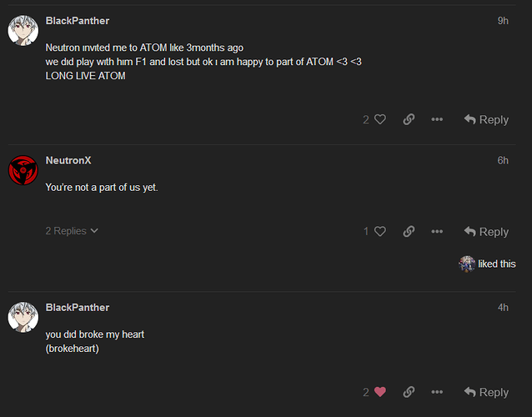Unlike BlackPanther's brokeheart post via pink heart
This screenshot has height=417, width=532.
[380, 392]
